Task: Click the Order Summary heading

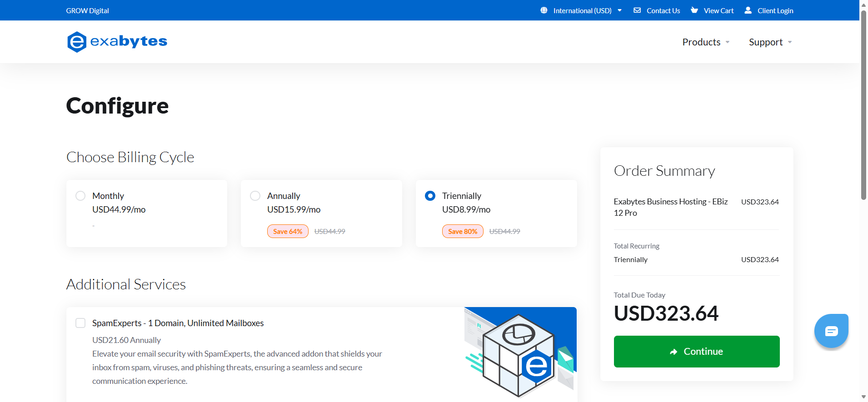Action: pos(664,171)
